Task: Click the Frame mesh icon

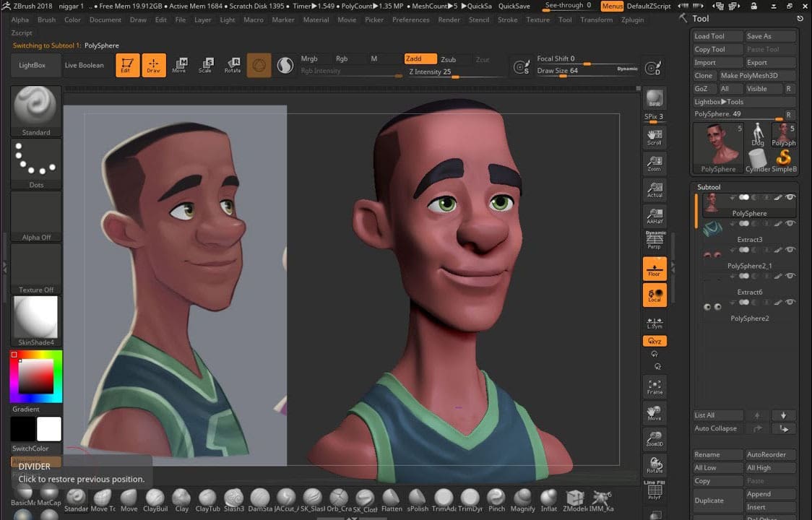Action: coord(655,386)
